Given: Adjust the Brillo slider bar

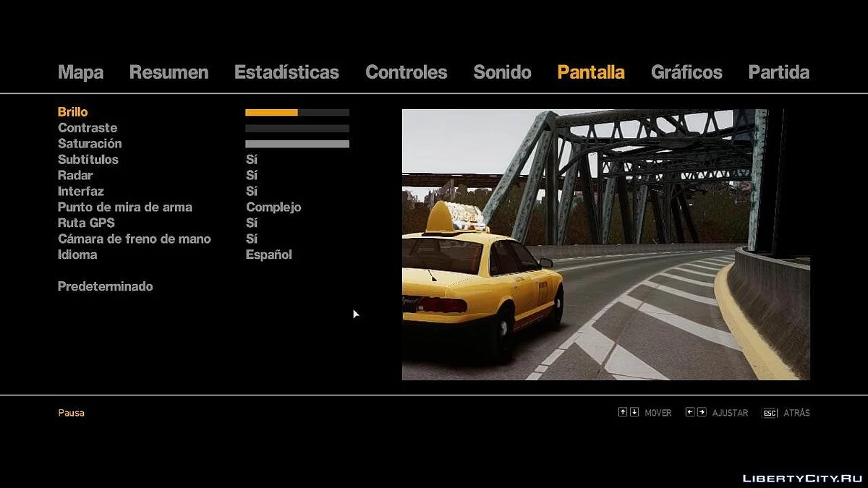Looking at the screenshot, I should coord(297,113).
